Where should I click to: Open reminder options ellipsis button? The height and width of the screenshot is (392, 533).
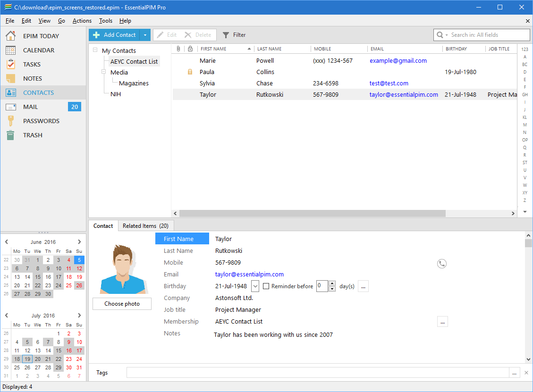click(363, 286)
